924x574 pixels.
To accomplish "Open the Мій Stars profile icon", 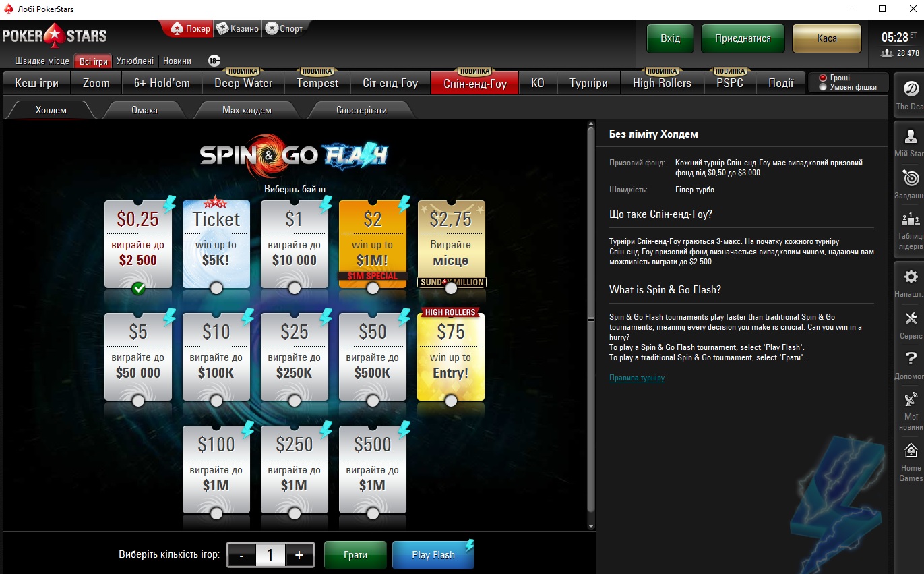I will pos(911,137).
